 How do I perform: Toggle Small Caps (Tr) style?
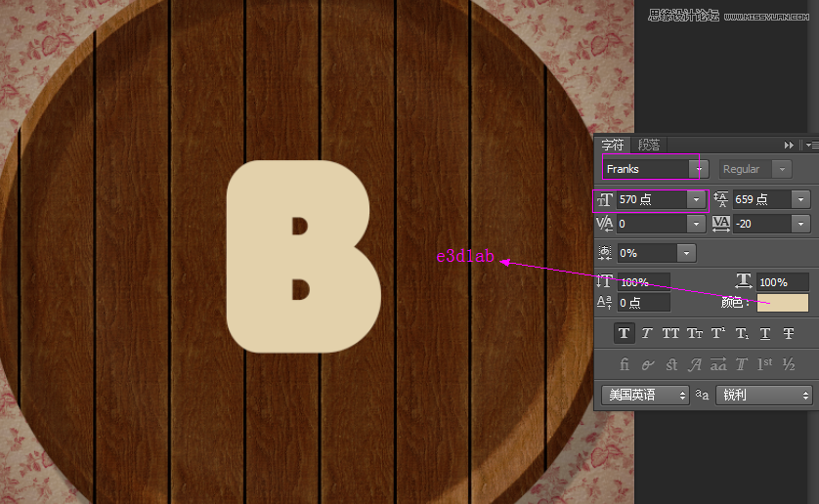[x=695, y=333]
